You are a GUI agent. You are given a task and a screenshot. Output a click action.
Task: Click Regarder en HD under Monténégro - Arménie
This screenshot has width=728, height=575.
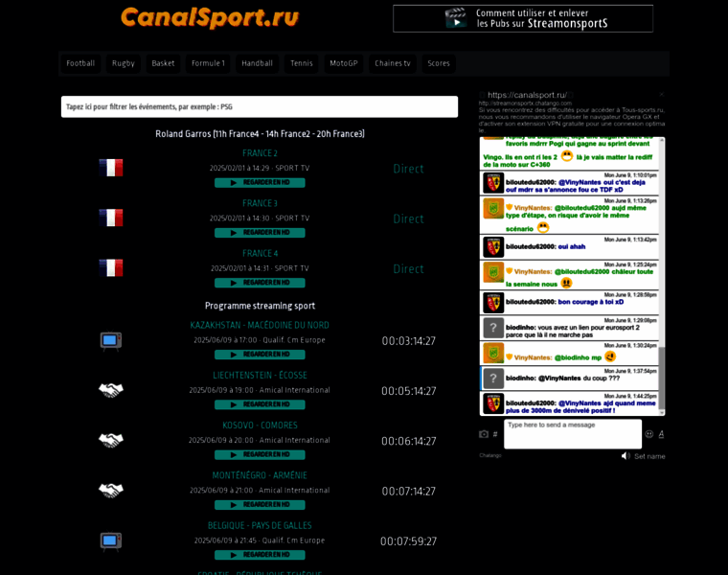(260, 505)
